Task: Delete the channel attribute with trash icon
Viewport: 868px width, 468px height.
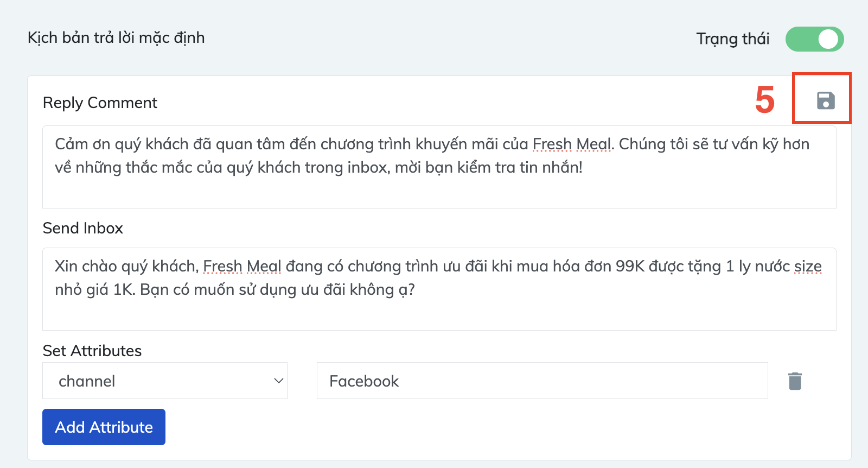Action: pos(795,381)
